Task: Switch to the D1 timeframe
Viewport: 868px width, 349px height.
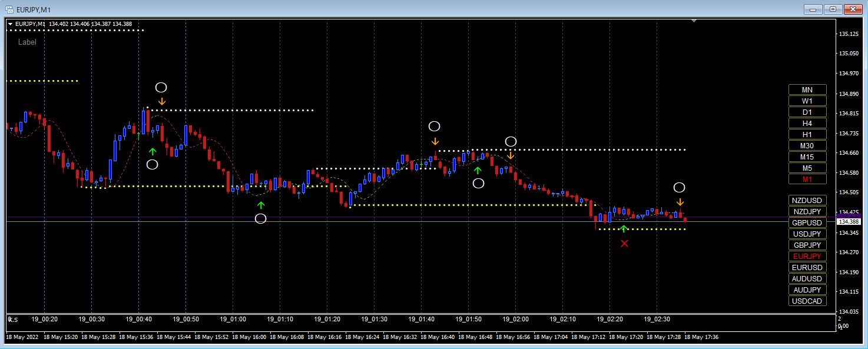Action: click(807, 112)
